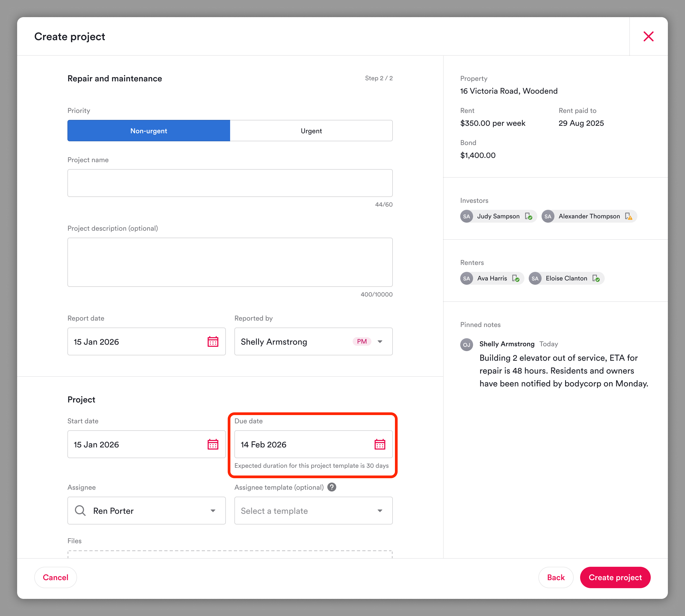Open the Start date calendar picker icon
Viewport: 685px width, 616px height.
pyautogui.click(x=212, y=444)
